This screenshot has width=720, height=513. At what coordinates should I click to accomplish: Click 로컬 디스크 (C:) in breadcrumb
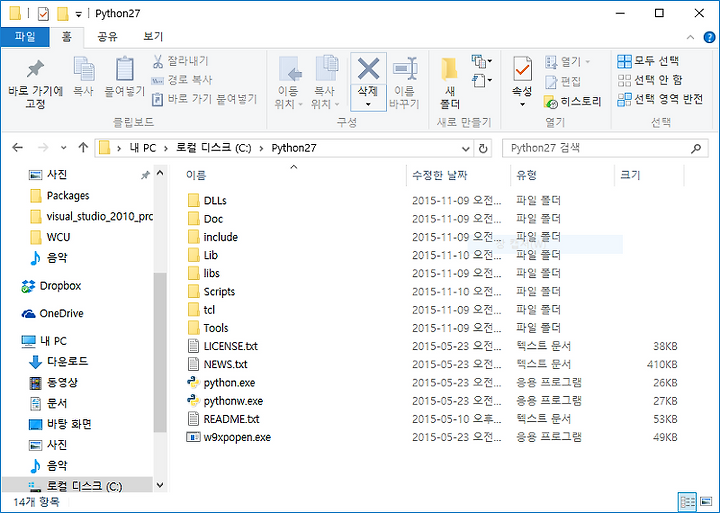[214, 148]
